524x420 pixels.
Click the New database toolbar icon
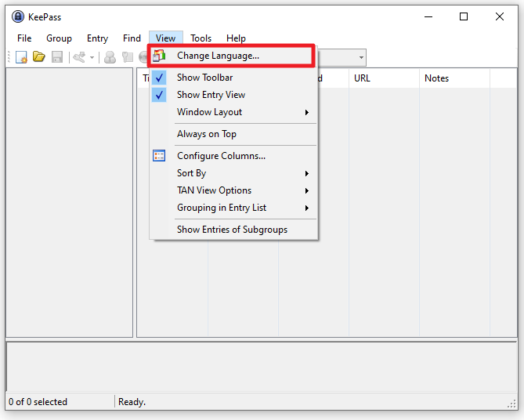coord(21,57)
